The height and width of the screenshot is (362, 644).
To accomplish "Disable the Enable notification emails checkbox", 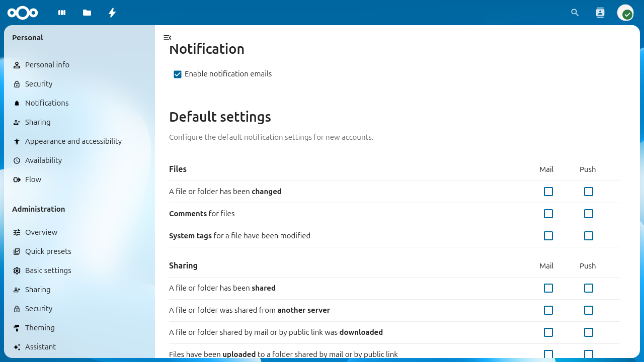I will click(x=178, y=74).
